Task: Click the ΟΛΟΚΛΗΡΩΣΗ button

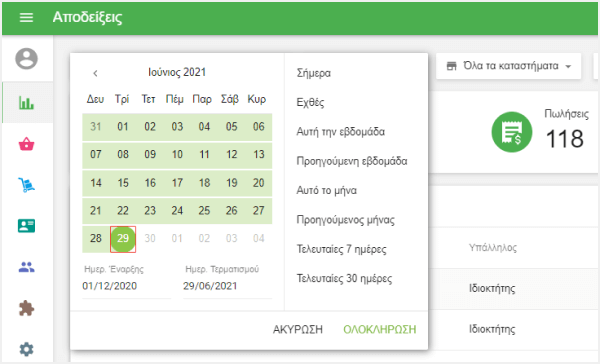Action: pos(380,330)
